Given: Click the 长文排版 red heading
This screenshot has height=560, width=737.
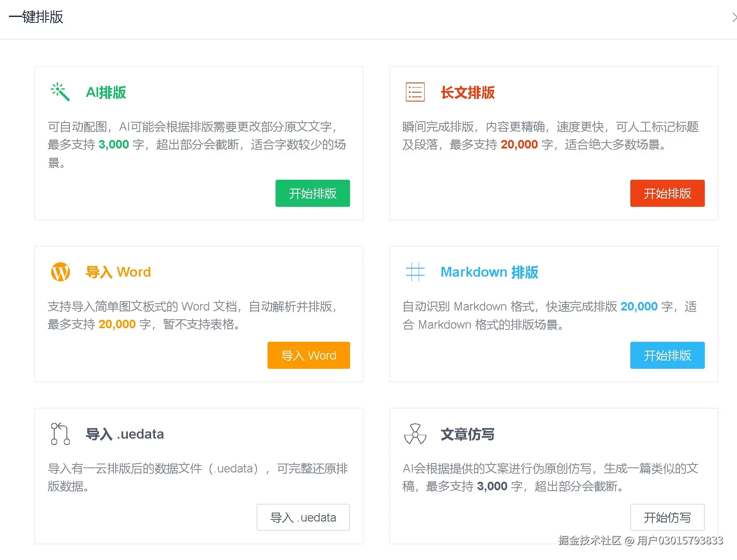Looking at the screenshot, I should [x=467, y=92].
